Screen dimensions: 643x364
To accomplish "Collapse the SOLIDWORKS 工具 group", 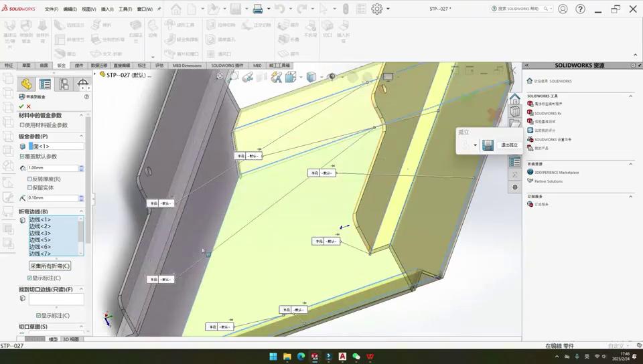I will 630,96.
